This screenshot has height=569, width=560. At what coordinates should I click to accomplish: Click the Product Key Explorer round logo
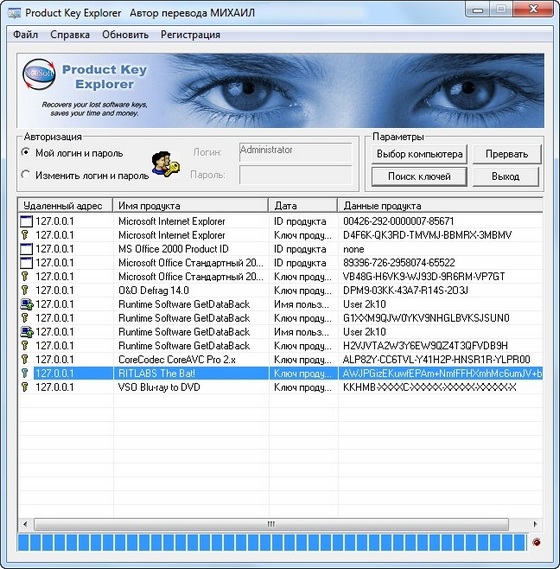coord(39,74)
